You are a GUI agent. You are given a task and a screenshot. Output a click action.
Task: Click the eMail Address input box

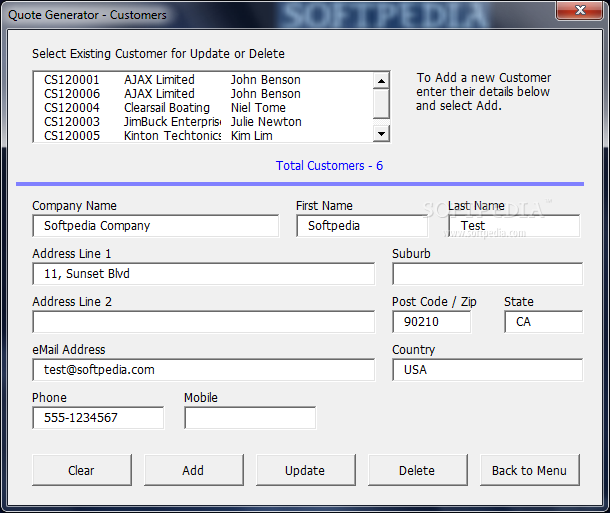coord(203,370)
